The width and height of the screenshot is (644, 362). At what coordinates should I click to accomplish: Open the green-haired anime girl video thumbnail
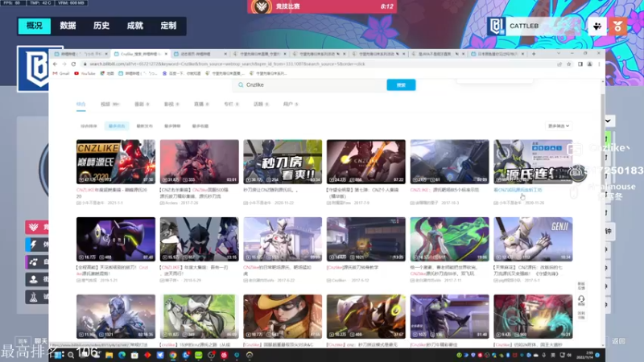pos(450,239)
